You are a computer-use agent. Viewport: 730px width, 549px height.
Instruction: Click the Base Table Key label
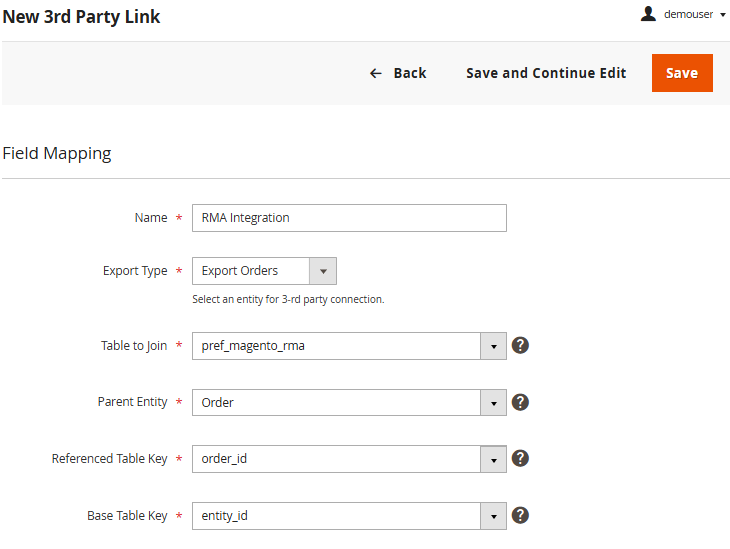pyautogui.click(x=127, y=516)
